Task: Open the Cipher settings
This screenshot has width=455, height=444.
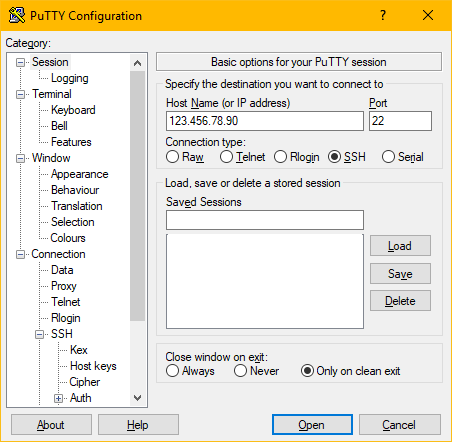Action: pos(85,382)
